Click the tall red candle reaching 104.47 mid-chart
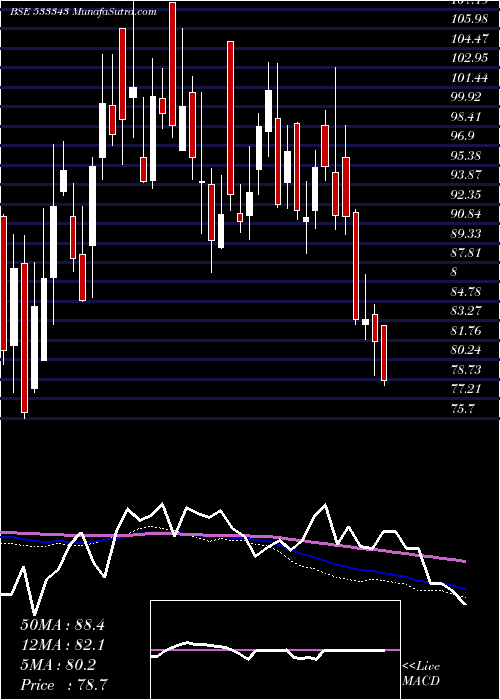The image size is (500, 700). coord(230,118)
